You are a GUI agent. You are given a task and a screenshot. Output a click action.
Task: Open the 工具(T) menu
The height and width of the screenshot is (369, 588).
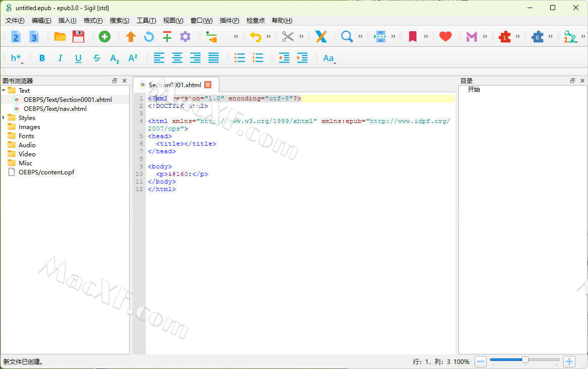click(146, 21)
